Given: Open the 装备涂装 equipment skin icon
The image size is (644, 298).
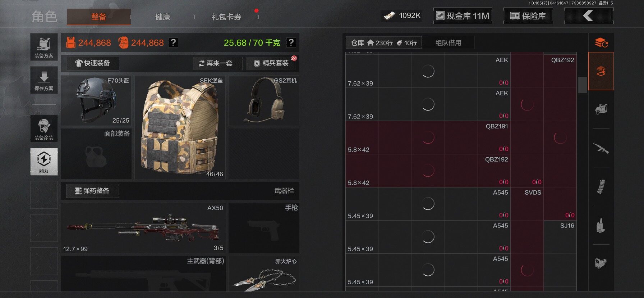Looking at the screenshot, I should click(44, 128).
